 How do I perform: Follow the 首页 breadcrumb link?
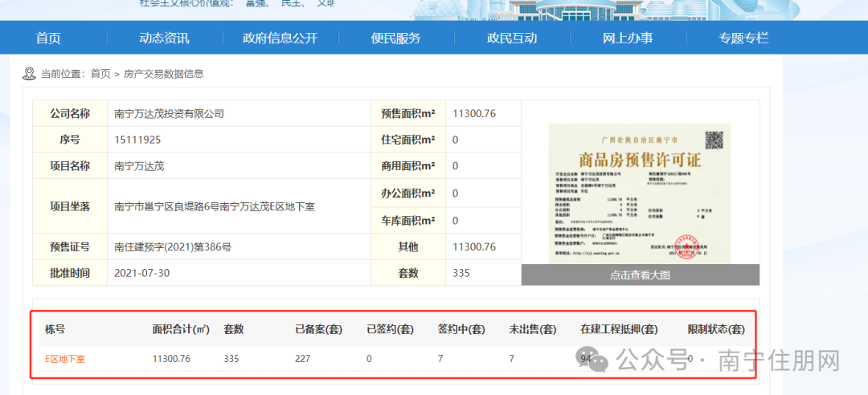(x=100, y=74)
